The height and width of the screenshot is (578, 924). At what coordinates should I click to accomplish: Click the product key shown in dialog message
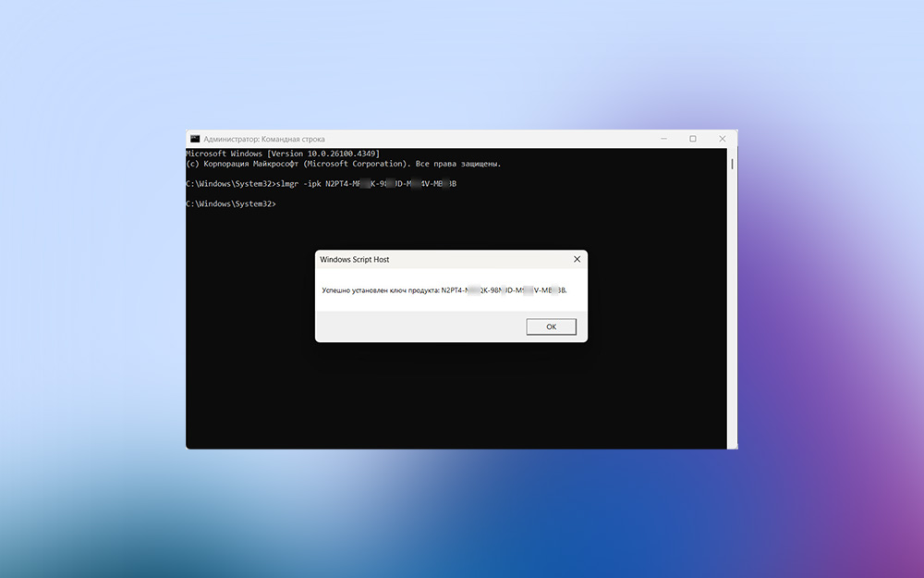(x=504, y=290)
